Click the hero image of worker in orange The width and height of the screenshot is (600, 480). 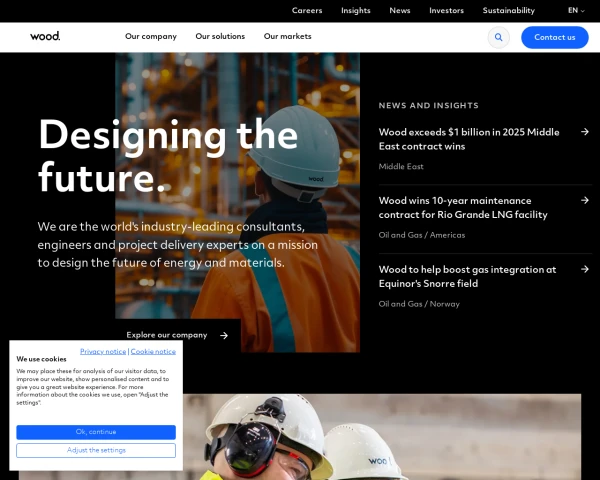[237, 202]
